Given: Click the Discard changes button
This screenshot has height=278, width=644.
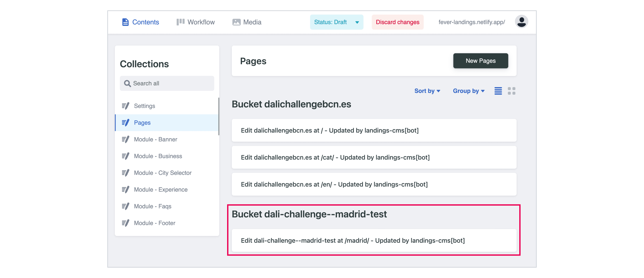Looking at the screenshot, I should [398, 22].
